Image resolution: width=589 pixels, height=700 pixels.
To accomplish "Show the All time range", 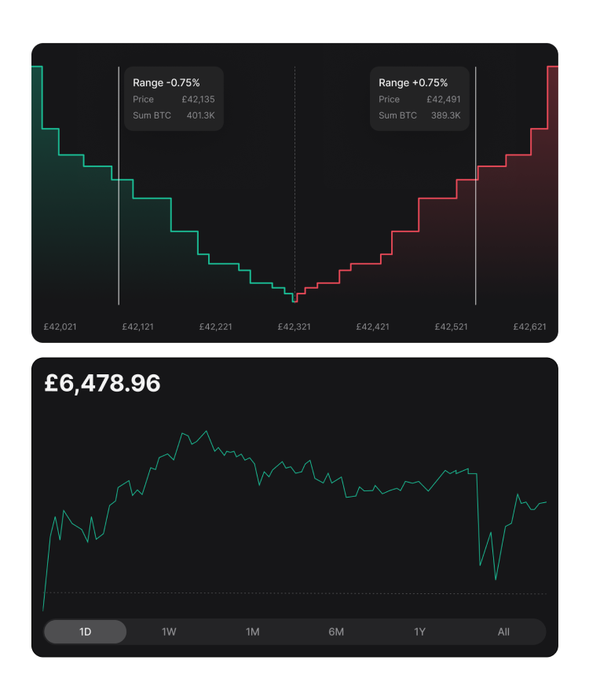I will coord(503,632).
